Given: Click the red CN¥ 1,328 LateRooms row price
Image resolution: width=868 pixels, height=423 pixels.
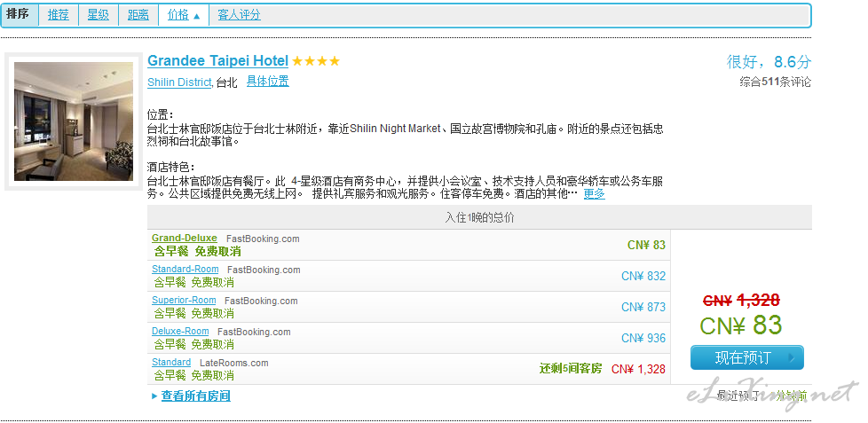Looking at the screenshot, I should coord(638,369).
